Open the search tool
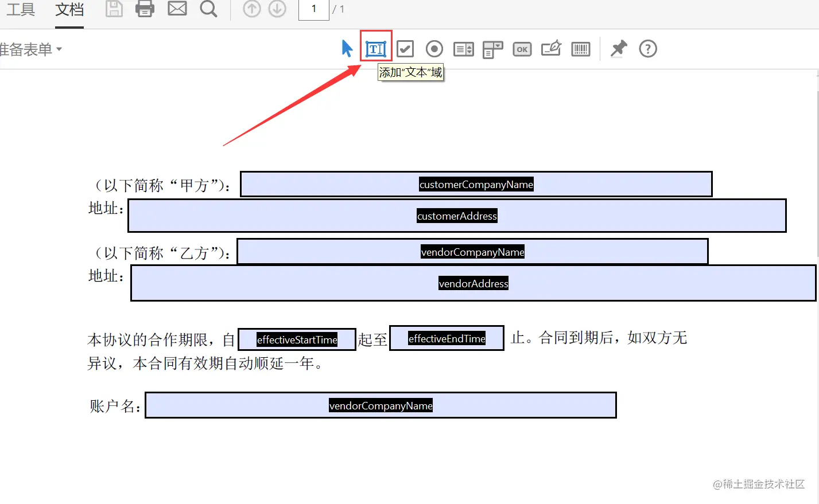The width and height of the screenshot is (819, 504). pos(209,9)
